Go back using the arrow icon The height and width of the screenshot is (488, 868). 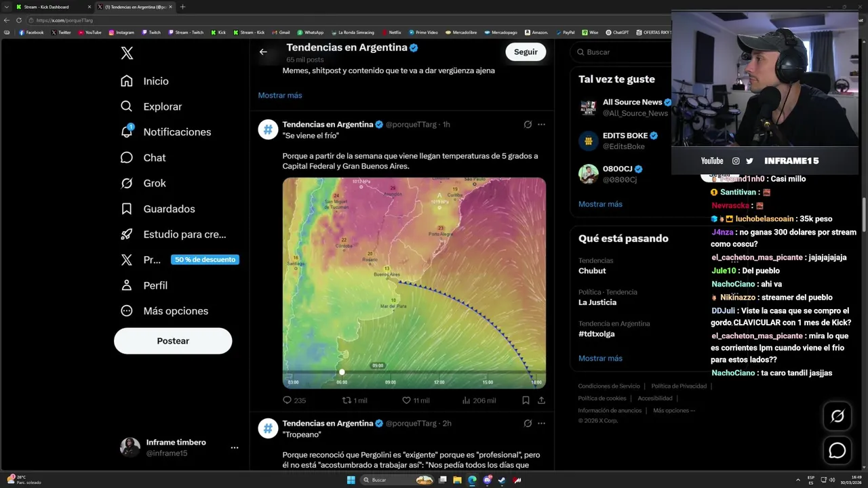click(263, 52)
